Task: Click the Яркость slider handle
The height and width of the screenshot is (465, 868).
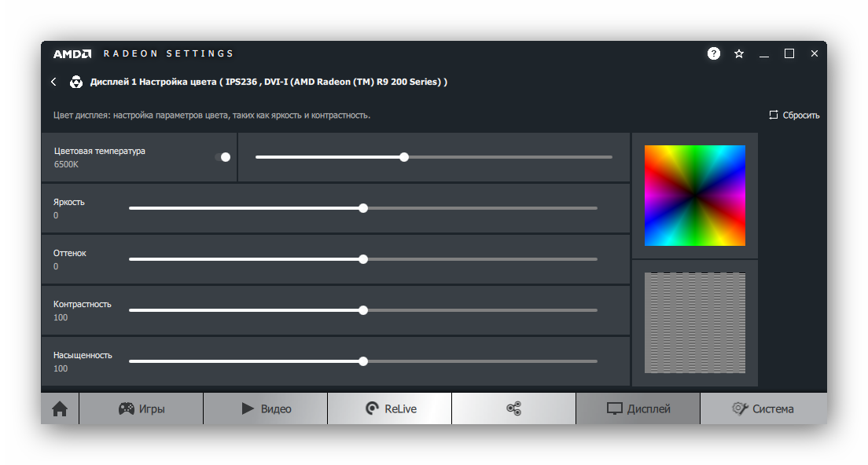Action: click(363, 208)
